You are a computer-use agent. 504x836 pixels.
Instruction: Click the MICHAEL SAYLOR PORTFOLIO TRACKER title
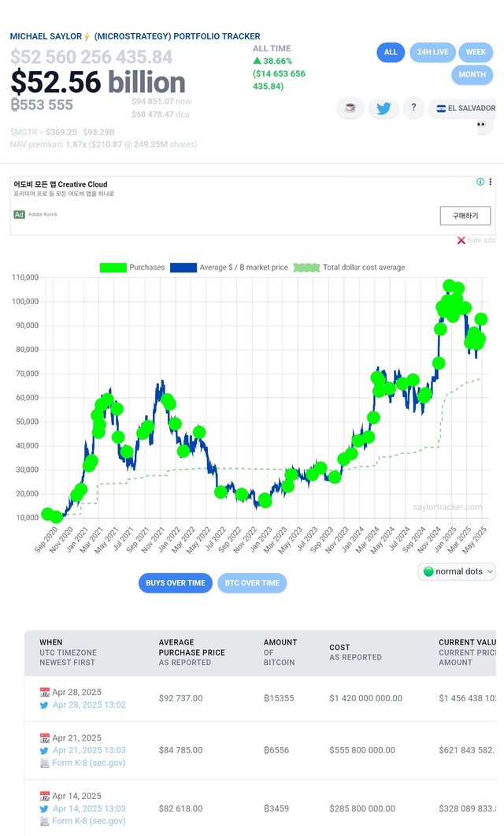coord(135,36)
